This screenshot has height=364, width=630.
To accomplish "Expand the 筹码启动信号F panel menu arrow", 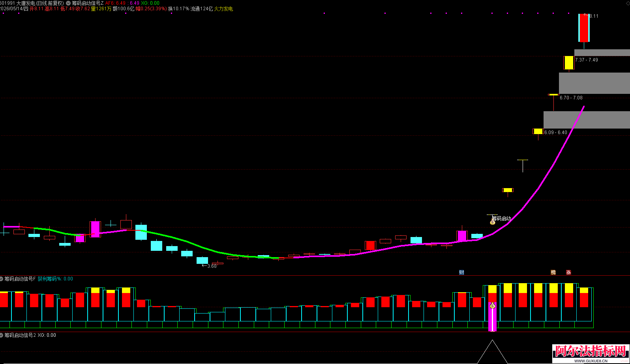I will coord(2,279).
